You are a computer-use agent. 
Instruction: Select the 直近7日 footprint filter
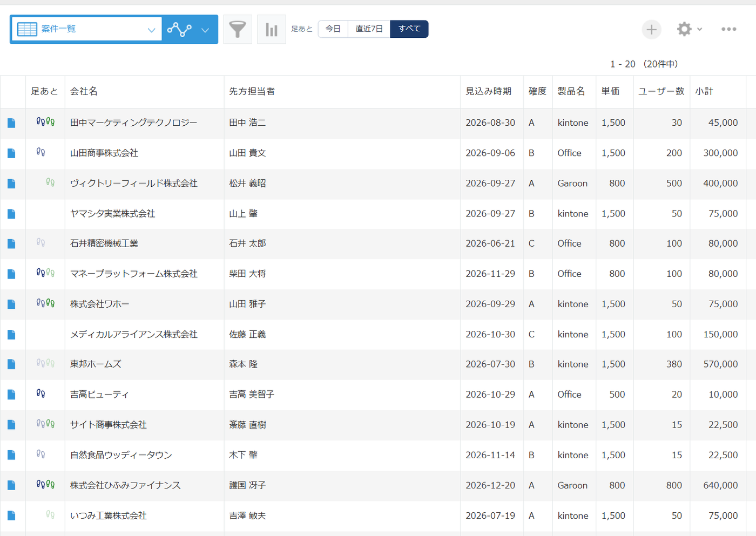click(x=369, y=29)
